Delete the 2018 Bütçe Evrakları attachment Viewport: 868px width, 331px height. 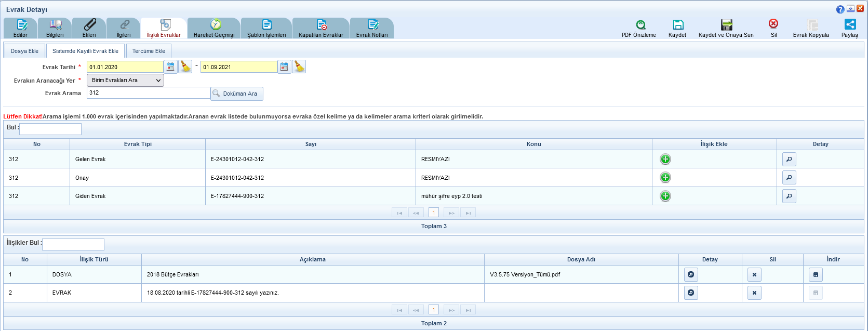pos(754,274)
